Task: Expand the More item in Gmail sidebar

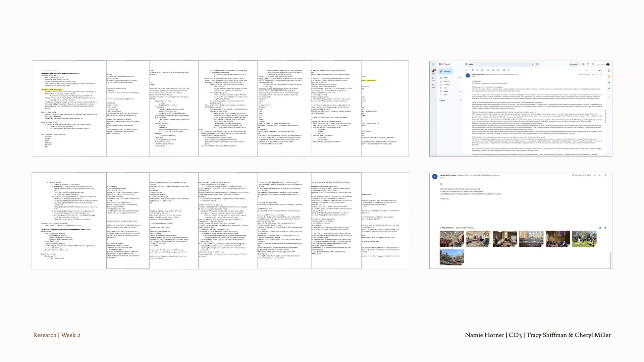Action: [x=445, y=95]
